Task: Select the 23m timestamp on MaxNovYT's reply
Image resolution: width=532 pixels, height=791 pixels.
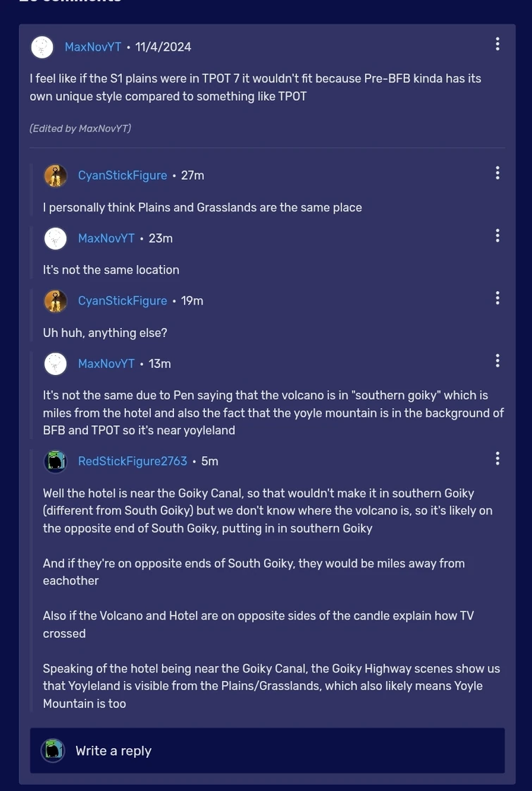Action: pyautogui.click(x=159, y=238)
